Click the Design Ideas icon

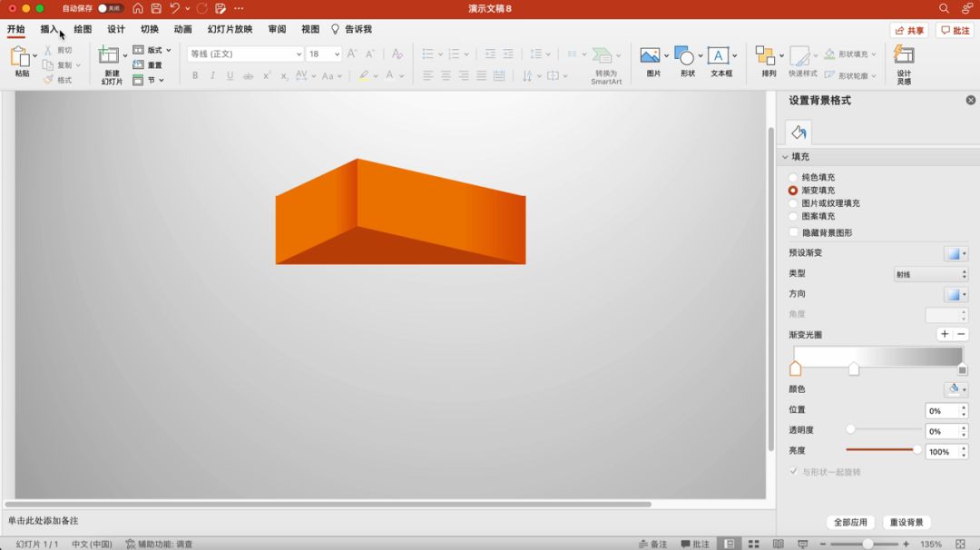pyautogui.click(x=904, y=55)
